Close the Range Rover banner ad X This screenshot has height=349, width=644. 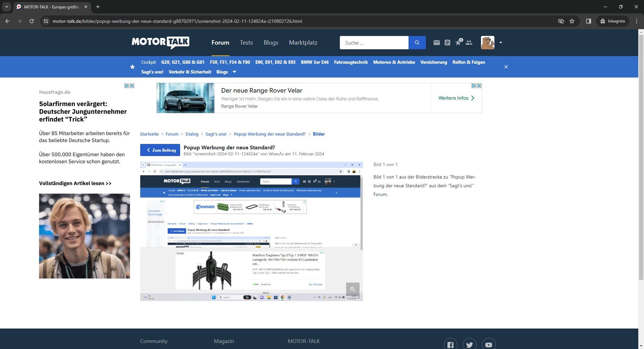pos(479,86)
